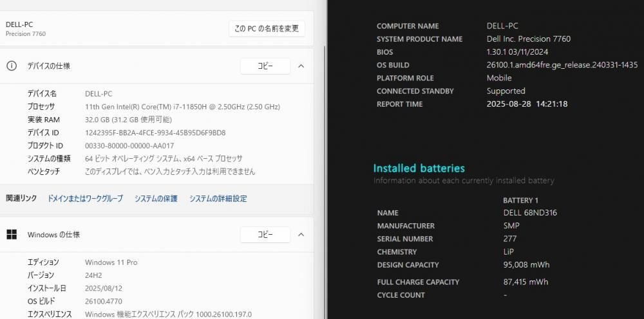The image size is (644, 319).
Task: Select the installed RAM value 32.0 GB
Action: pyautogui.click(x=128, y=120)
